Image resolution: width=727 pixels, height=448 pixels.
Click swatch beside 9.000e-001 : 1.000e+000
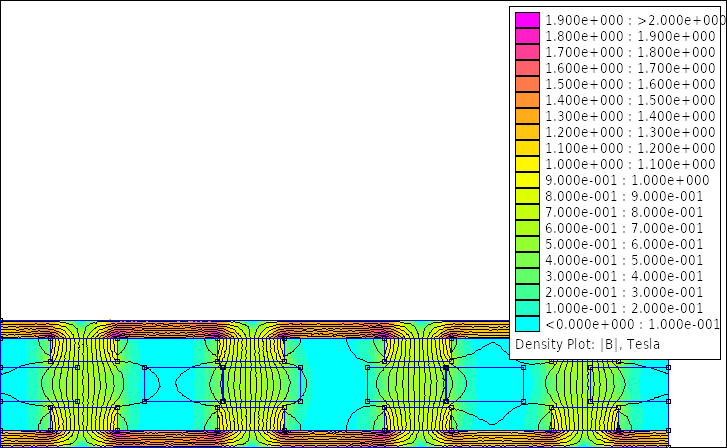(527, 180)
